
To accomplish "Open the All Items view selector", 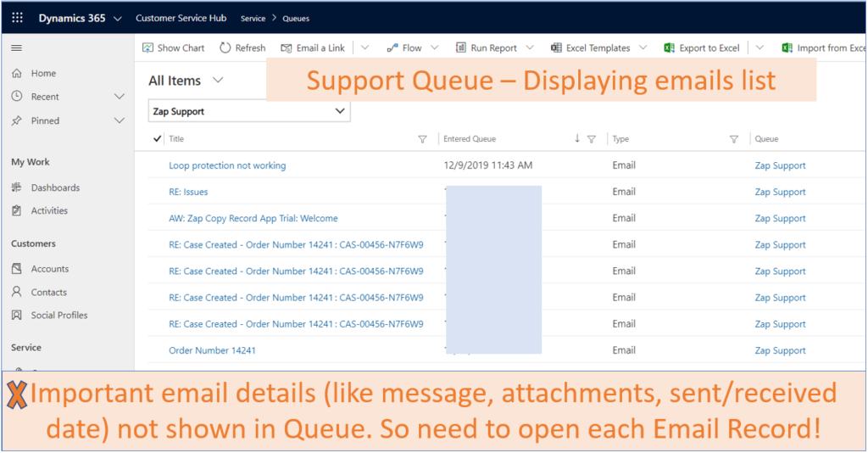I will click(186, 81).
